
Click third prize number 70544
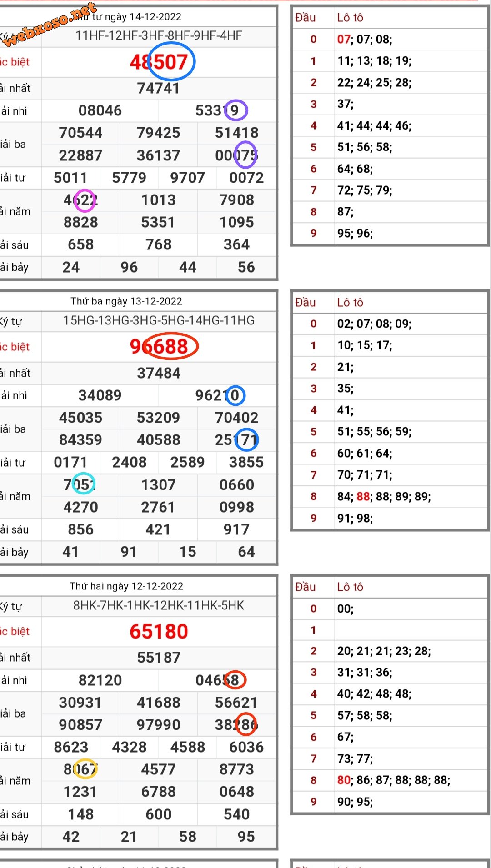click(80, 133)
